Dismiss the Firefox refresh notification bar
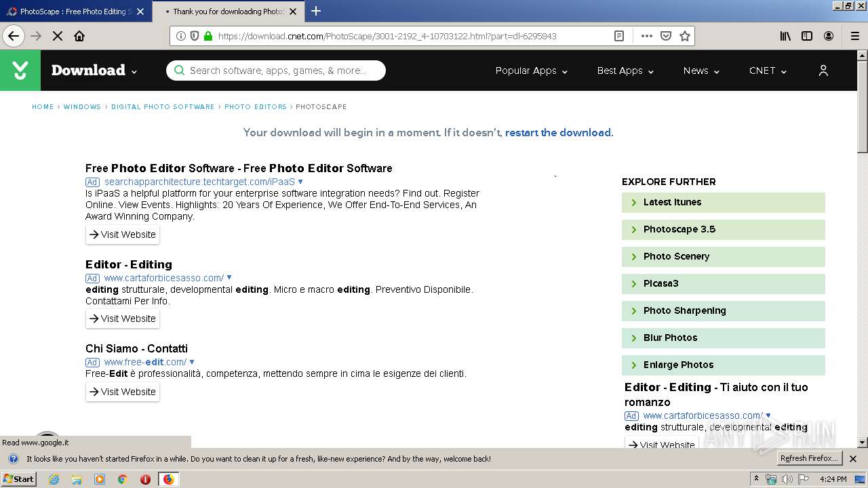The image size is (868, 488). (853, 459)
